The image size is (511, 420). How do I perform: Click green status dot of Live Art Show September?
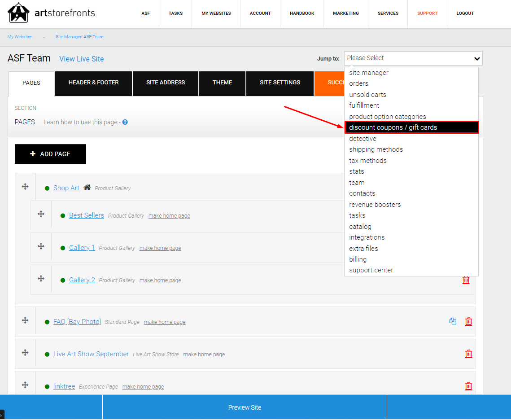coord(47,354)
